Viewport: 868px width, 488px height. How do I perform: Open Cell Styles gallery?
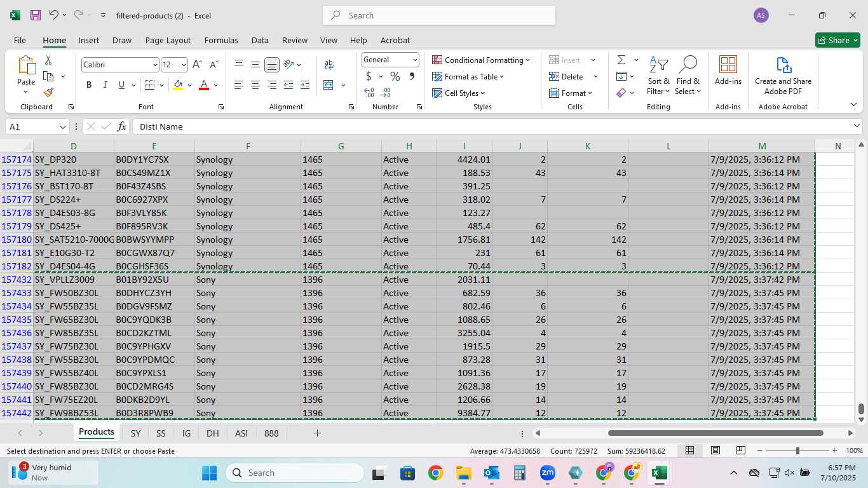pos(458,93)
